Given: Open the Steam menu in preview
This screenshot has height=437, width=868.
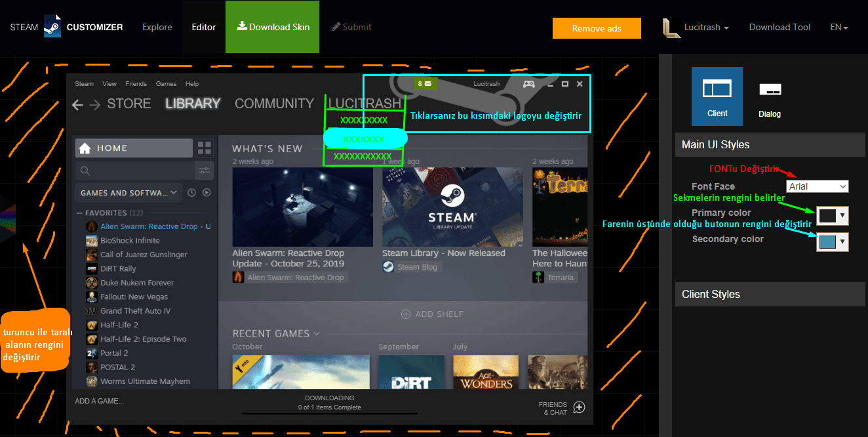Looking at the screenshot, I should 84,84.
